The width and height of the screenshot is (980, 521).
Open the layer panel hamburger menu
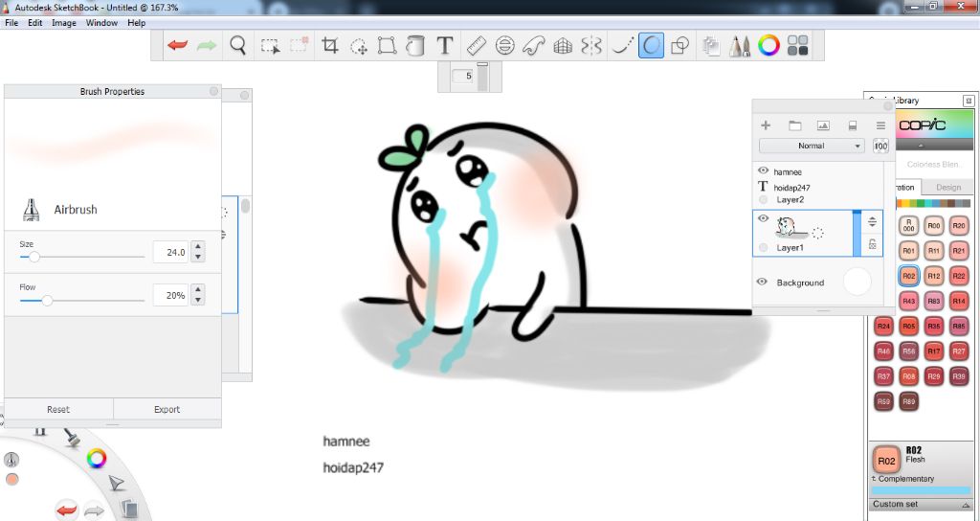[x=880, y=125]
